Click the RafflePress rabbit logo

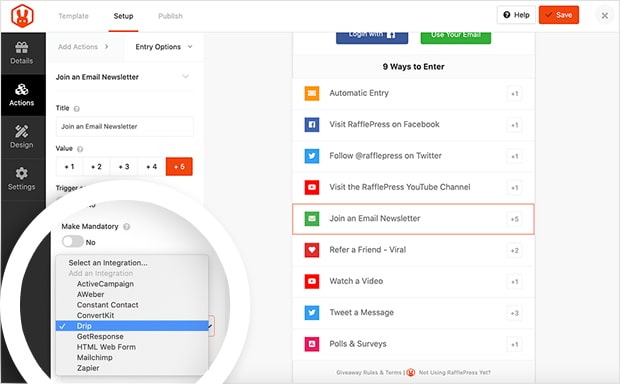pyautogui.click(x=22, y=16)
